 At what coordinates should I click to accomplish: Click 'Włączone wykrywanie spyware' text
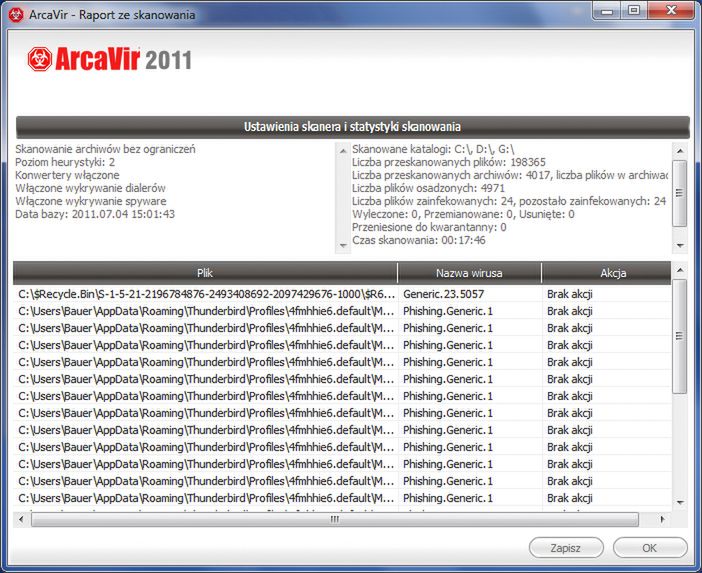[x=91, y=201]
